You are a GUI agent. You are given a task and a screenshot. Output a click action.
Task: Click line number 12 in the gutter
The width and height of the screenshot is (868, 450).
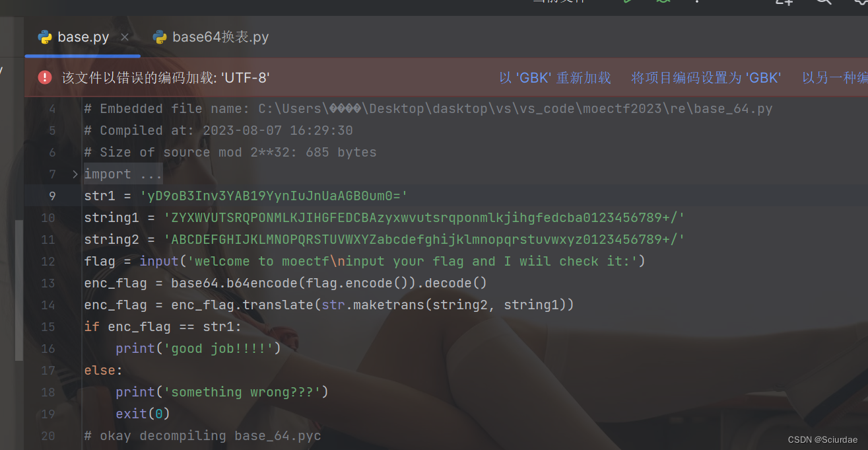48,261
